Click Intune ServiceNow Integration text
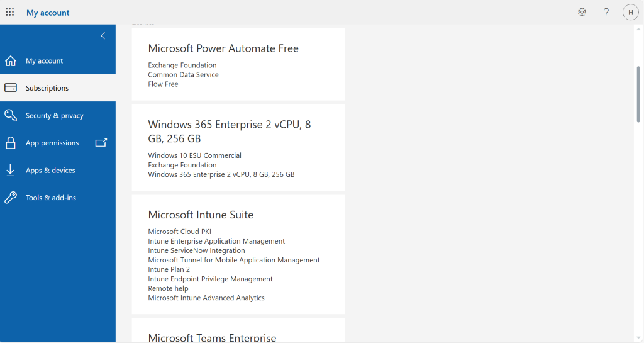The image size is (644, 343). coord(196,250)
